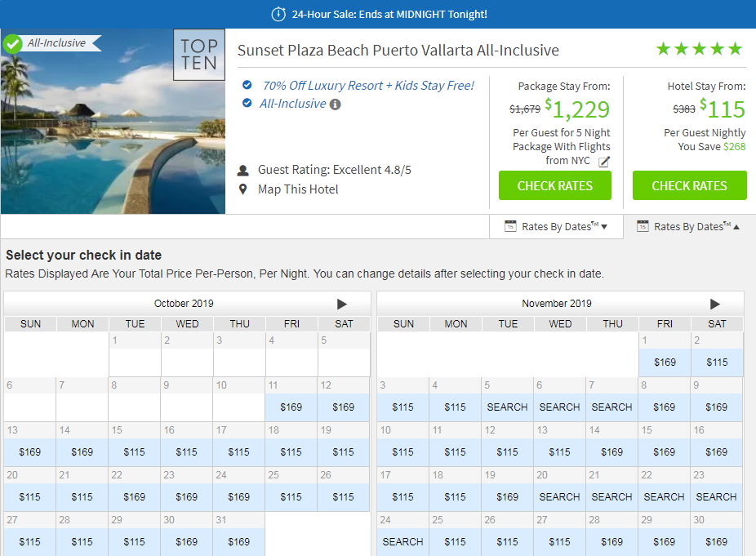756x556 pixels.
Task: Select October 22 check-in at $169
Action: [x=134, y=497]
